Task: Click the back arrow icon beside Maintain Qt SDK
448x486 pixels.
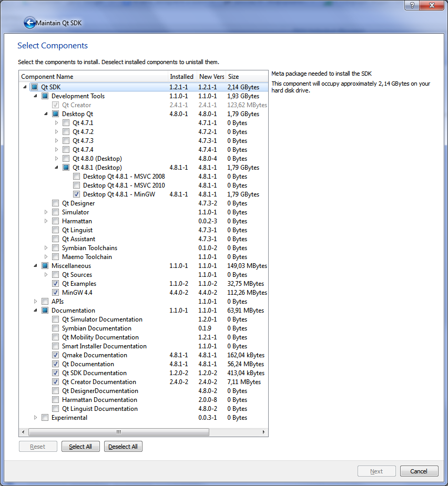Action: click(29, 23)
